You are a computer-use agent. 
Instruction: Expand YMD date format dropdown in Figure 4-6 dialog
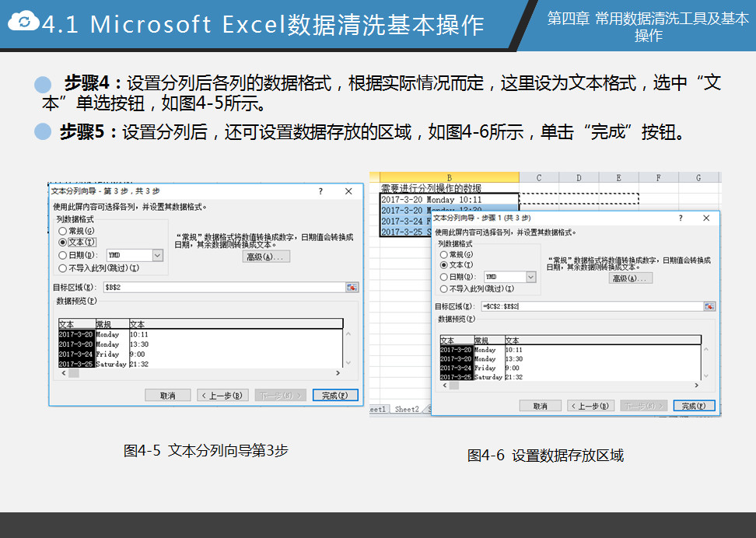click(x=531, y=277)
